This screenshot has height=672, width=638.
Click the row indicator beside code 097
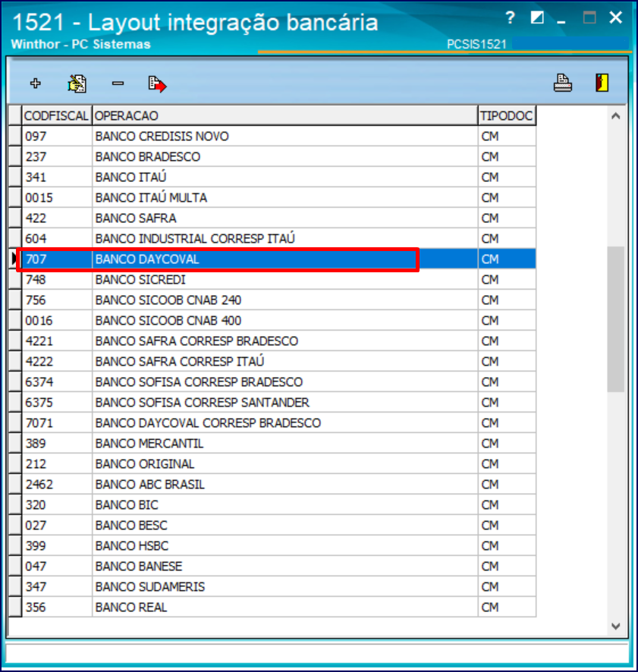(15, 137)
